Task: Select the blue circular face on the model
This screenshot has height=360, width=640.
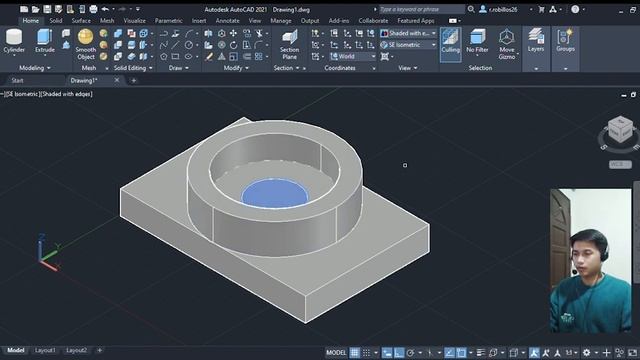Action: pos(275,193)
